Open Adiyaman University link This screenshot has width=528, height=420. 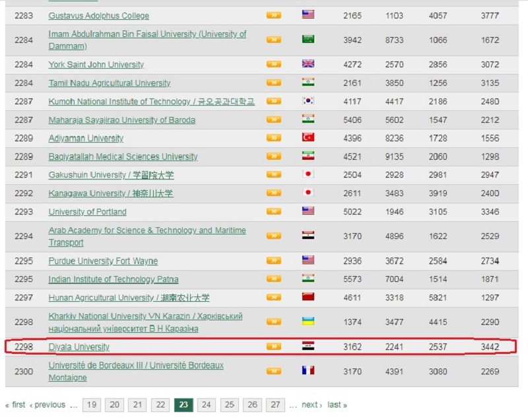(86, 139)
